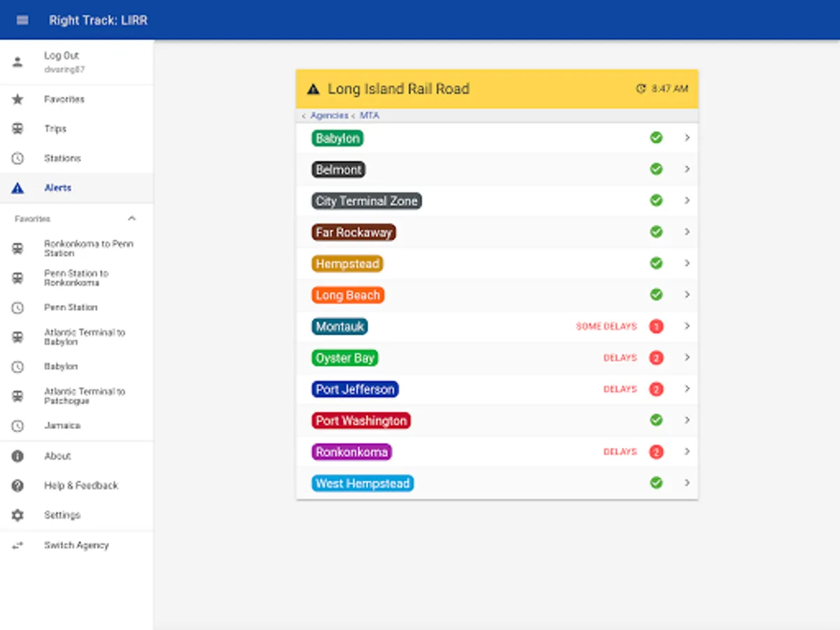Click the About info icon

click(x=17, y=456)
